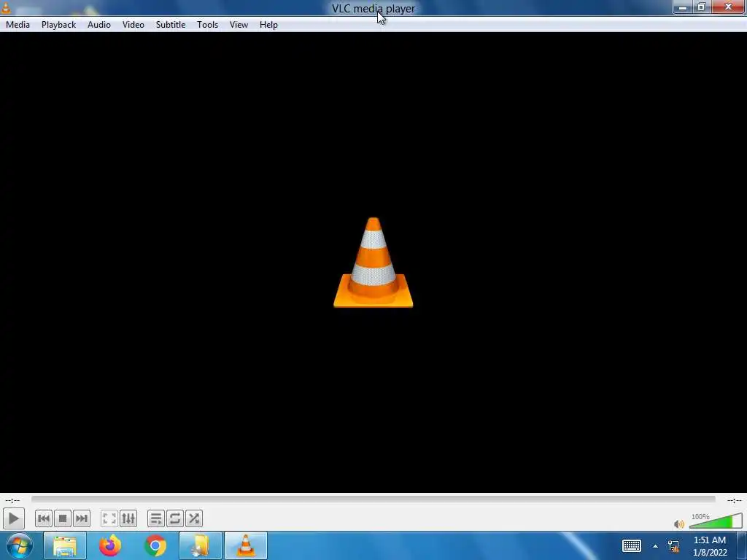
Task: Minimize the VLC window
Action: coord(682,7)
